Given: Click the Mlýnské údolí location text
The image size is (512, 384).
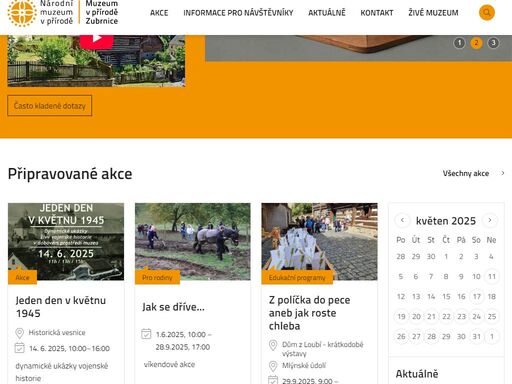Looking at the screenshot, I should coord(304,366).
